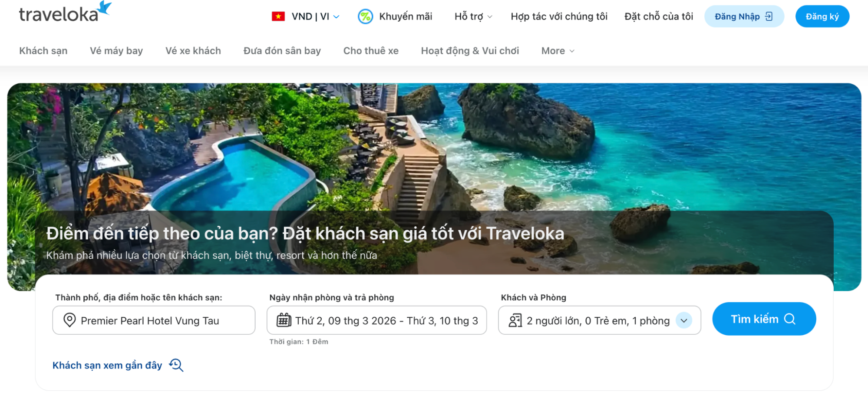This screenshot has width=868, height=395.
Task: Click the location pin icon in destination field
Action: click(69, 320)
